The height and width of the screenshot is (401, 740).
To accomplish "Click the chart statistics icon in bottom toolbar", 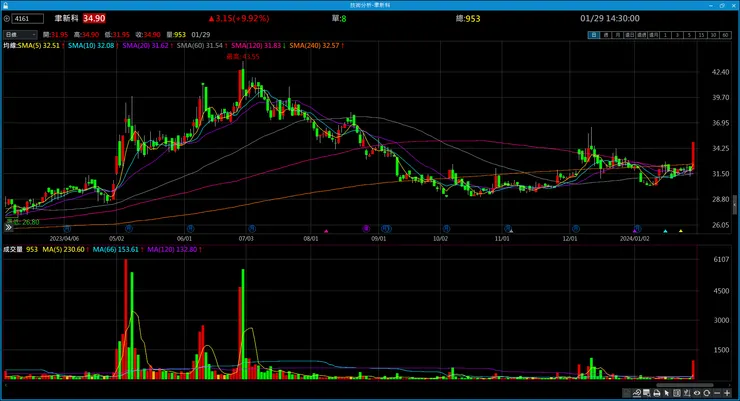I will 626,393.
